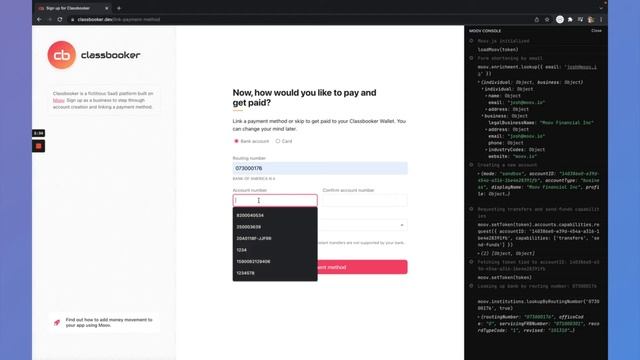Screen dimensions: 640x360
Task: Open a new browser tab
Action: pyautogui.click(x=119, y=8)
